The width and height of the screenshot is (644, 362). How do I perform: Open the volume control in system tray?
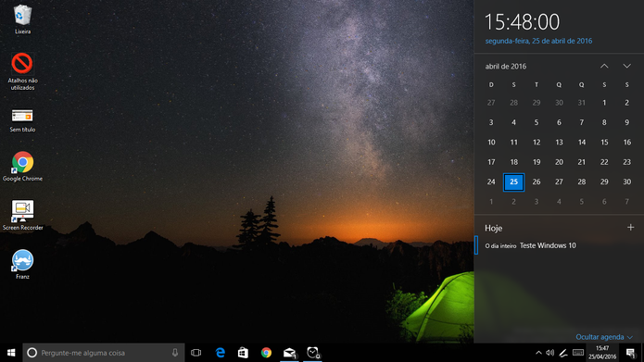550,353
